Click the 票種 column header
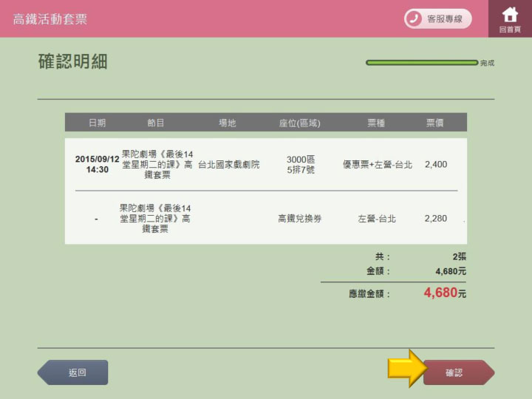The image size is (532, 399). (376, 123)
